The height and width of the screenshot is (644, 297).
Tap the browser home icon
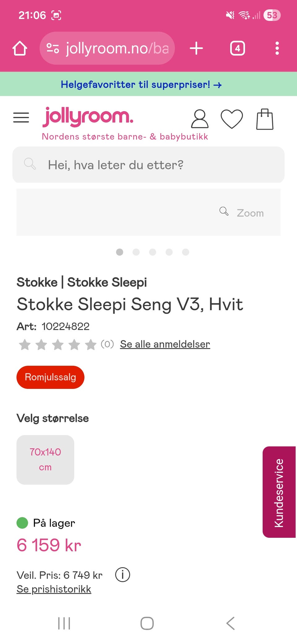click(20, 48)
